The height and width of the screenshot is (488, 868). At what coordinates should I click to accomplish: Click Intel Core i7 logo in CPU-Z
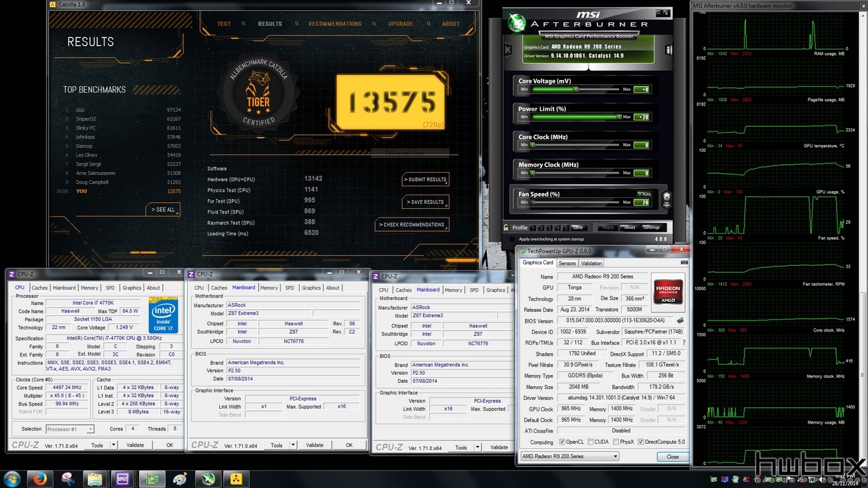(163, 314)
